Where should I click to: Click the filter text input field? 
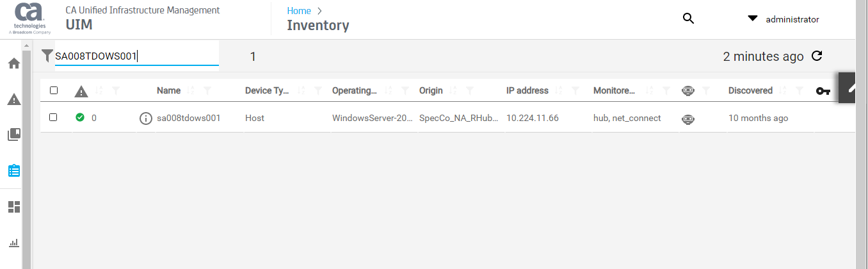tap(136, 56)
